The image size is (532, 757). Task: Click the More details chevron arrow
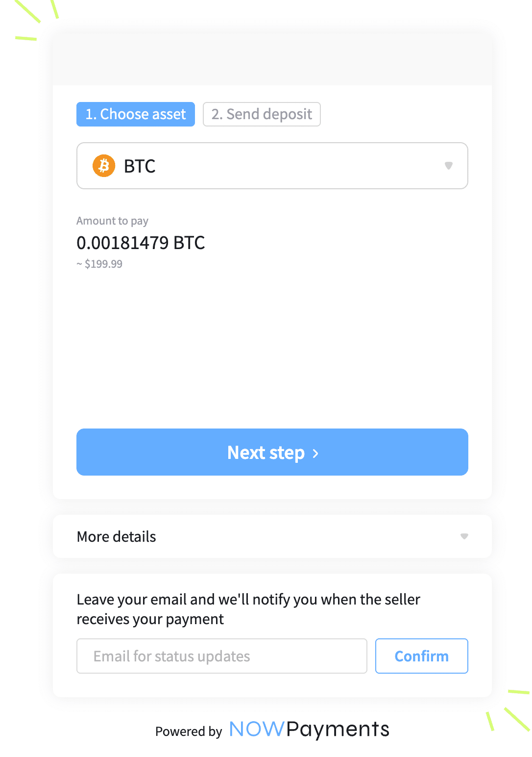(464, 536)
